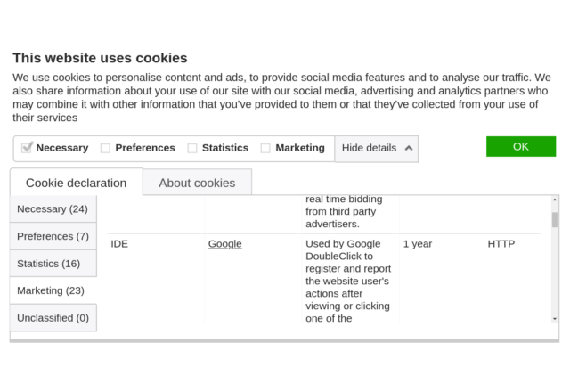The width and height of the screenshot is (570, 392).
Task: Select Necessary (24) category
Action: tap(53, 209)
